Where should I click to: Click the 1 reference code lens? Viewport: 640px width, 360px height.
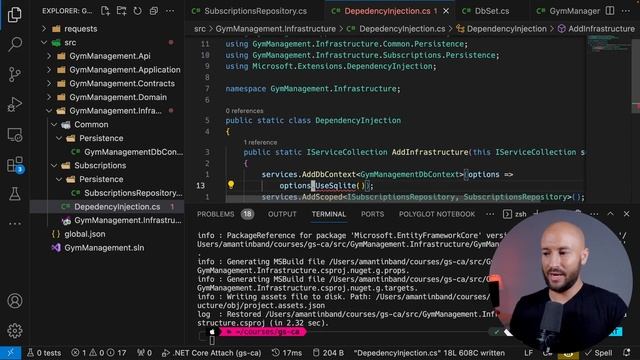(260, 142)
